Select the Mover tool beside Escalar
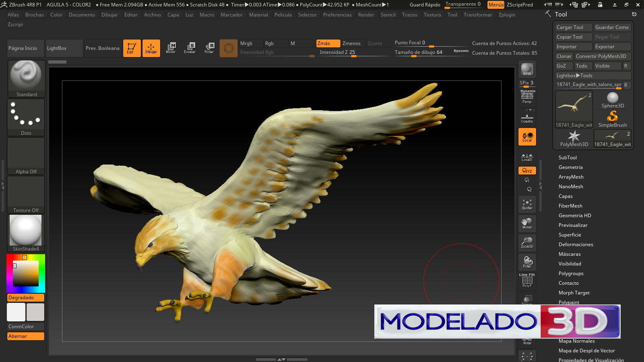 (171, 48)
